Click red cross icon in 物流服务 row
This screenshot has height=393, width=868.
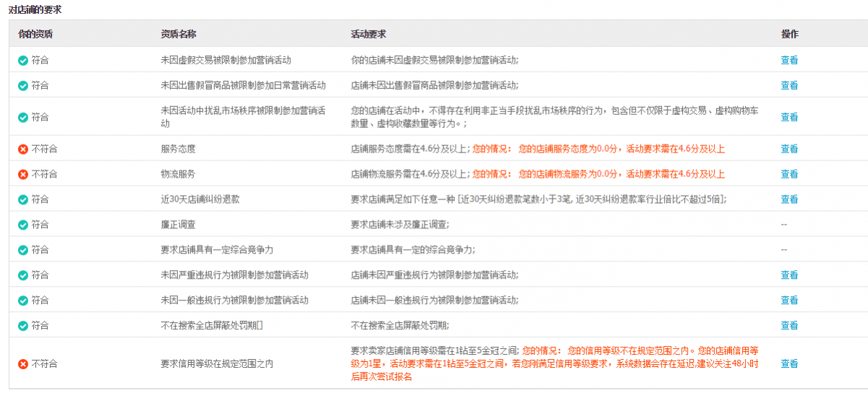(x=23, y=175)
